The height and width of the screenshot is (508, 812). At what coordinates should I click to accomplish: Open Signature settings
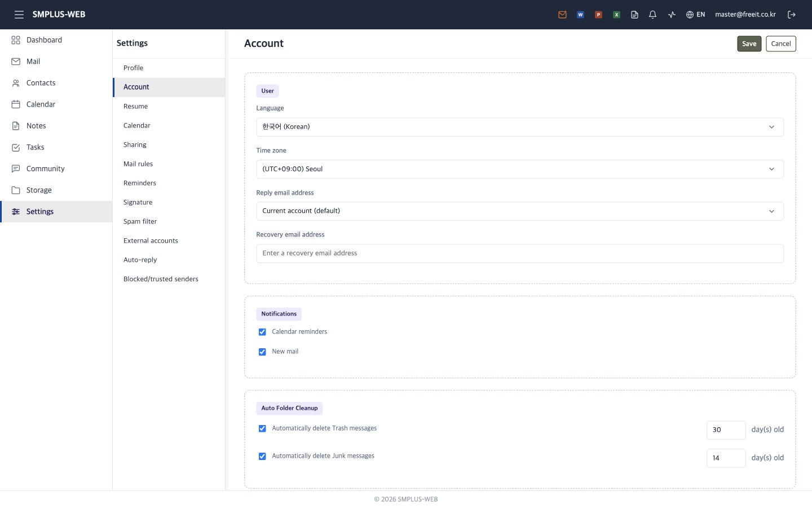tap(169, 202)
